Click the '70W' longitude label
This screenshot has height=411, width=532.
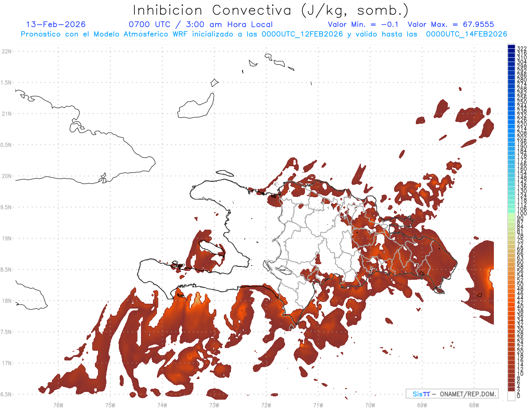pos(370,405)
